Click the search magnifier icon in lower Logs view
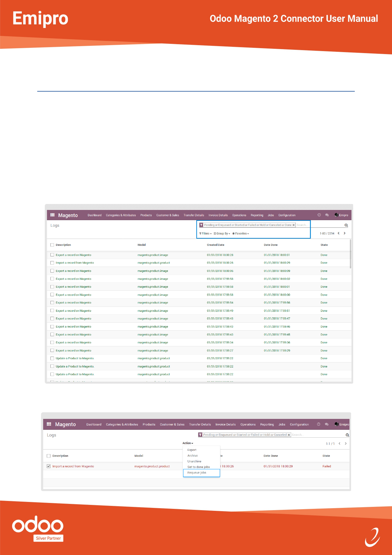 coord(347,435)
